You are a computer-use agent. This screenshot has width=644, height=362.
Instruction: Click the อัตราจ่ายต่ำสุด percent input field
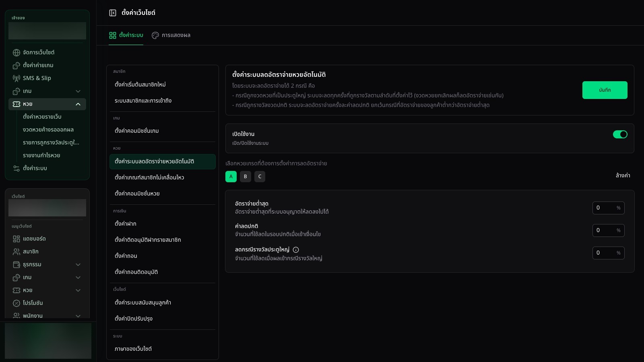pos(608,208)
